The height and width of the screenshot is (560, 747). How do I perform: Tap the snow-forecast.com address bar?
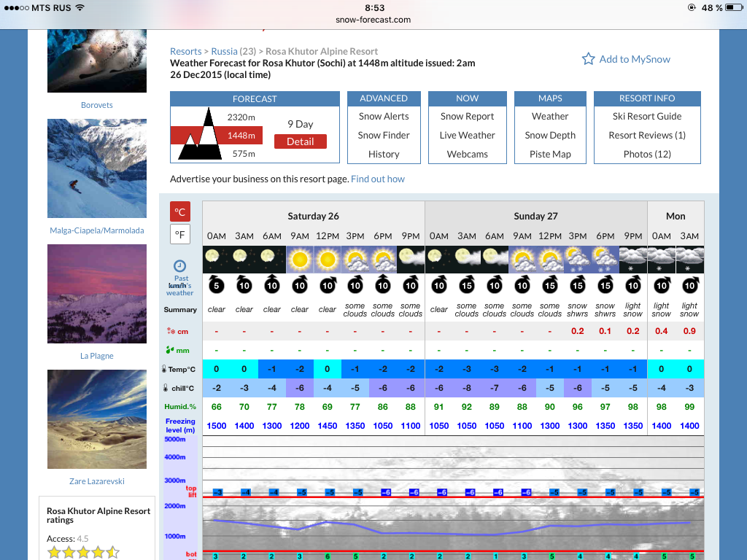(373, 20)
